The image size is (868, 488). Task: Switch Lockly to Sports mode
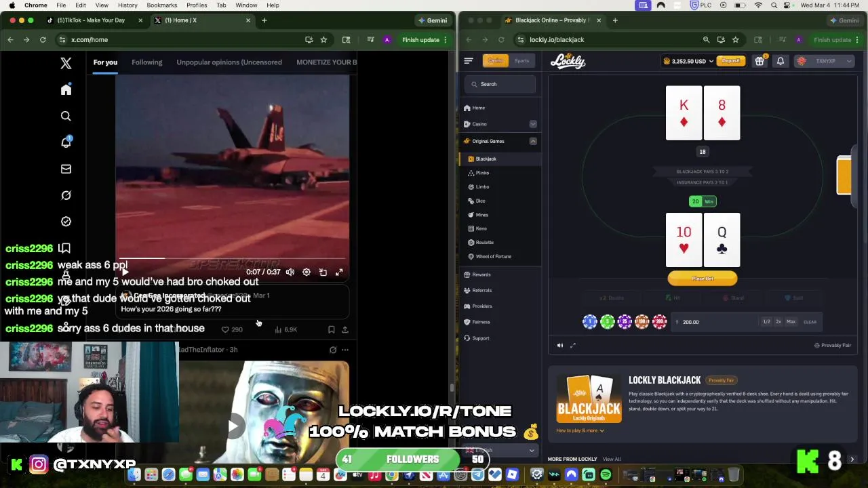[521, 61]
